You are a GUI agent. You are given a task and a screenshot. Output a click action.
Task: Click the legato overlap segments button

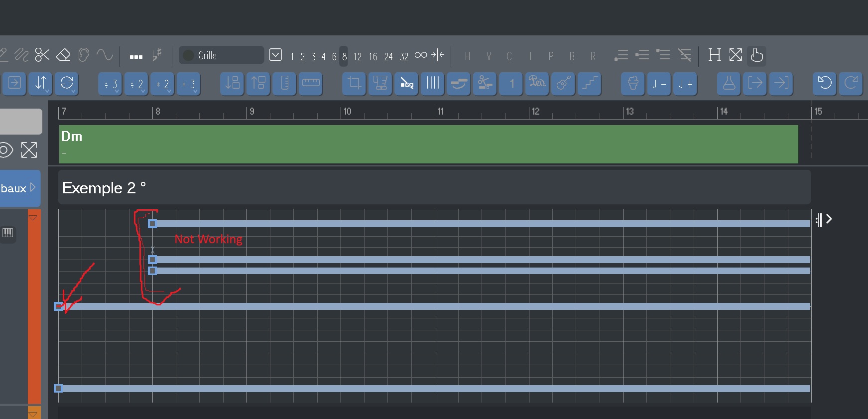[x=459, y=83]
